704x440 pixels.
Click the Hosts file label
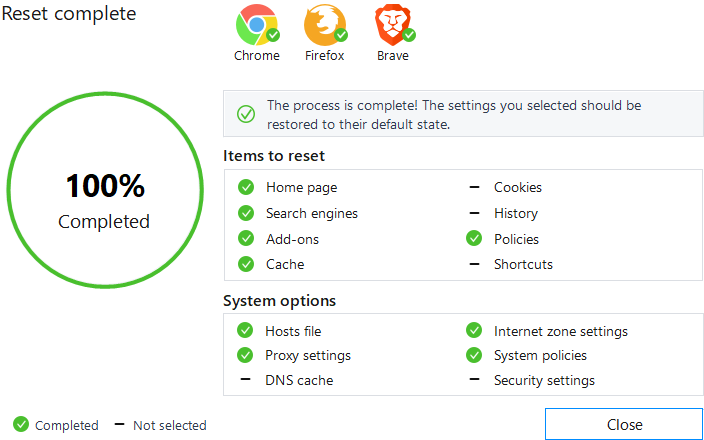[x=293, y=331]
